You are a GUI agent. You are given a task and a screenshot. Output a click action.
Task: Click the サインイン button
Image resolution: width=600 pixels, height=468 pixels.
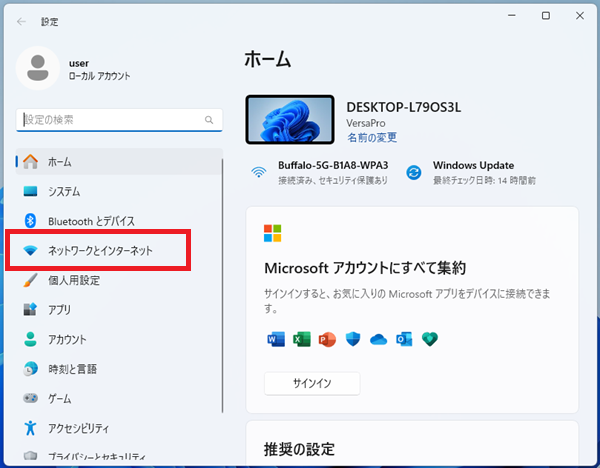[x=312, y=383]
